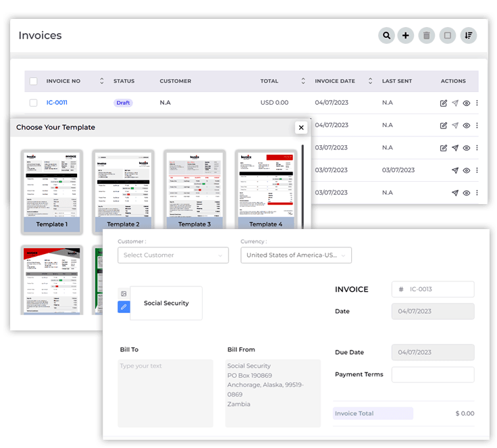497x448 pixels.
Task: Click the Payment Terms input field
Action: click(x=432, y=374)
